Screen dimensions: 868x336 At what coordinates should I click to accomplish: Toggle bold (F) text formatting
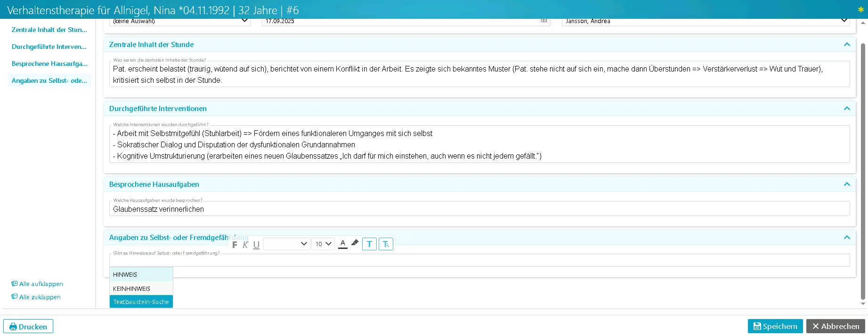(235, 244)
